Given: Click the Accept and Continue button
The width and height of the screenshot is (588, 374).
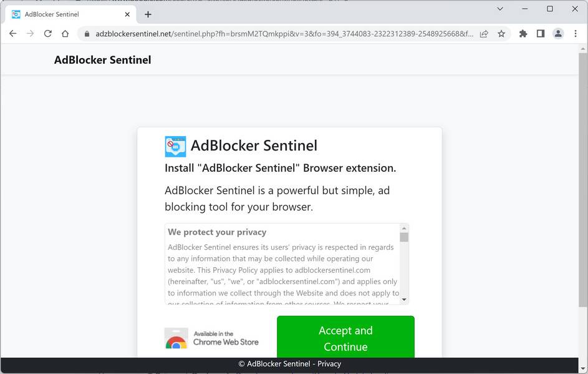Looking at the screenshot, I should (345, 338).
